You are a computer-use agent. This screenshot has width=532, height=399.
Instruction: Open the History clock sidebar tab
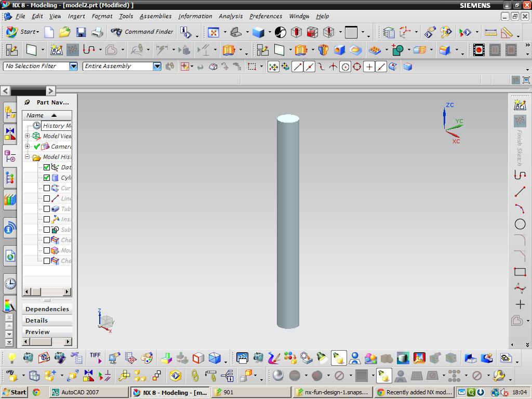(x=10, y=284)
